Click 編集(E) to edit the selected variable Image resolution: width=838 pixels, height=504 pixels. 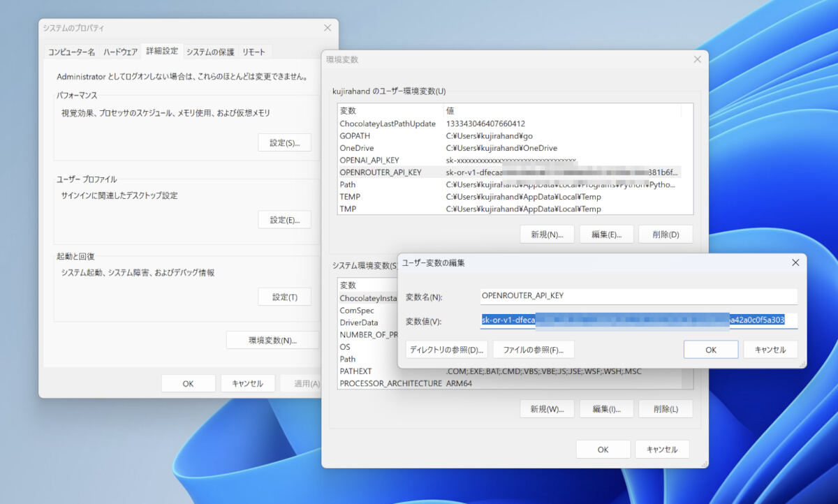[x=606, y=234]
